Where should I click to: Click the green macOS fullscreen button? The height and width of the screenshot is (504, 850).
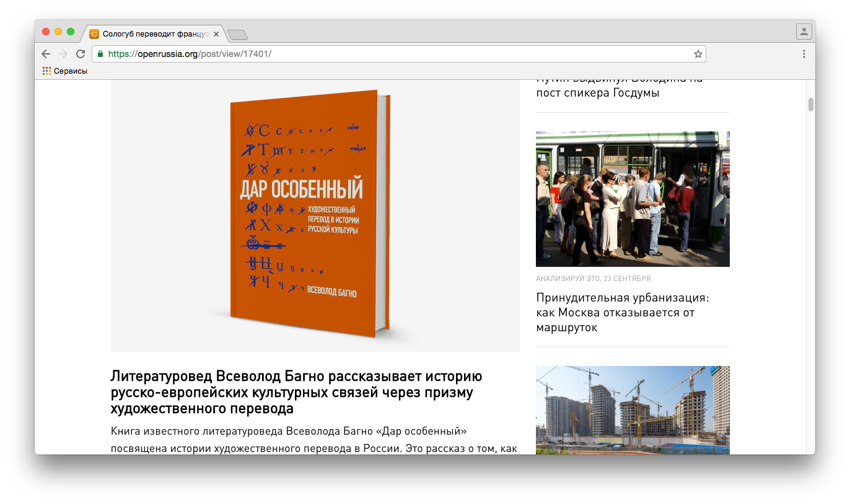[71, 32]
